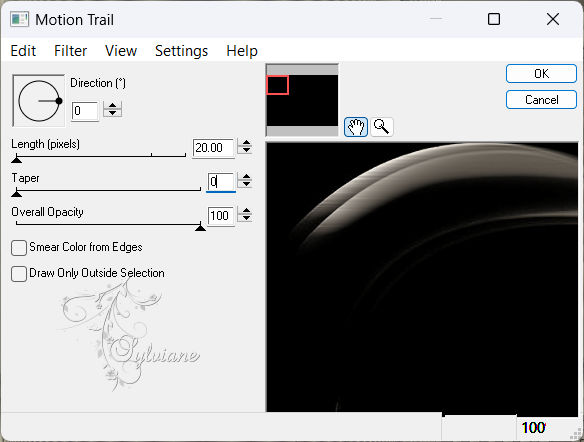Decrease Length pixels with down arrow
This screenshot has height=442, width=584.
pos(246,150)
